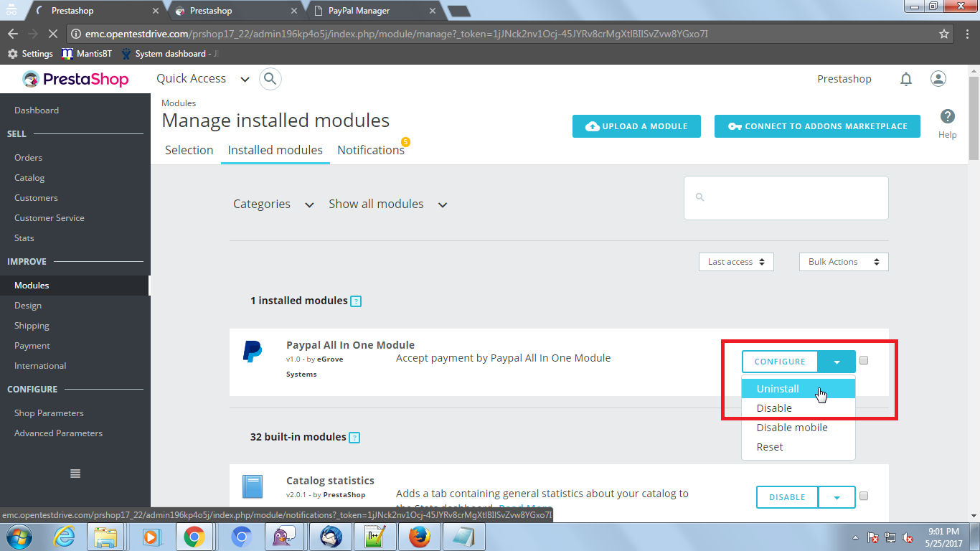Expand the Show all modules filter

[x=388, y=204]
